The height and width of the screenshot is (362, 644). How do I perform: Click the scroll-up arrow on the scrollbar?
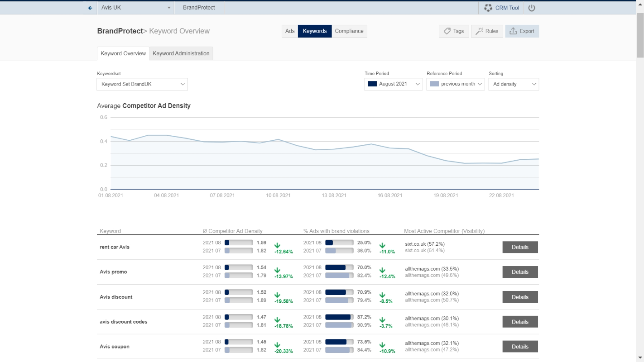click(x=640, y=3)
